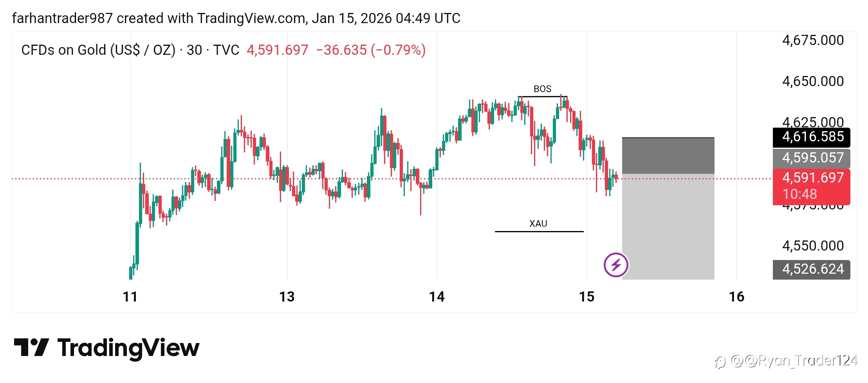Select the XAU text label on chart

pos(538,224)
